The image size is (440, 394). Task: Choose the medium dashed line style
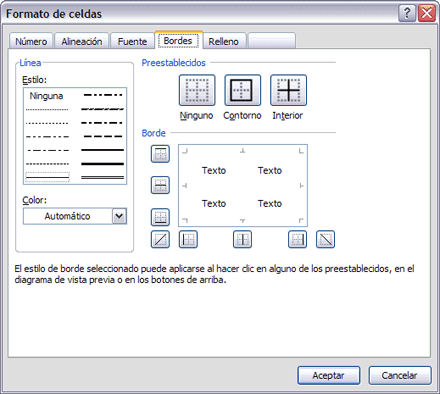pos(103,136)
